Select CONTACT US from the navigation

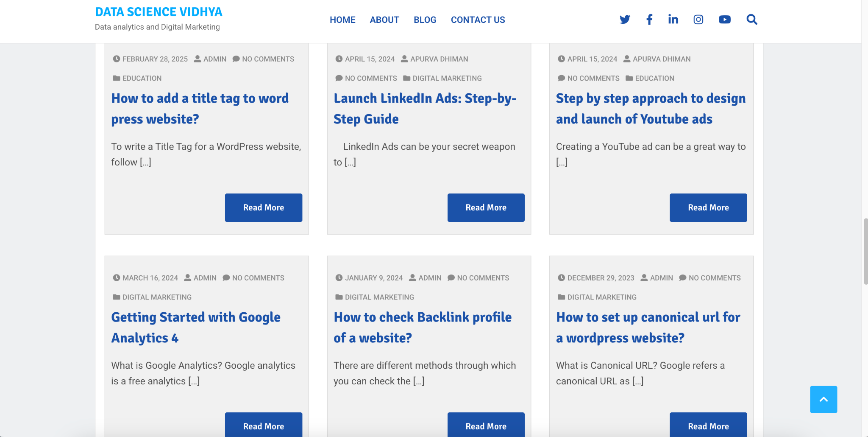[x=478, y=20]
